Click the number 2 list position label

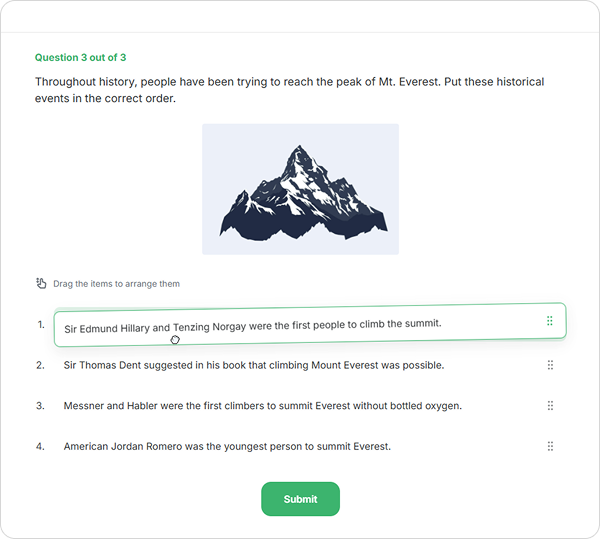pos(40,366)
